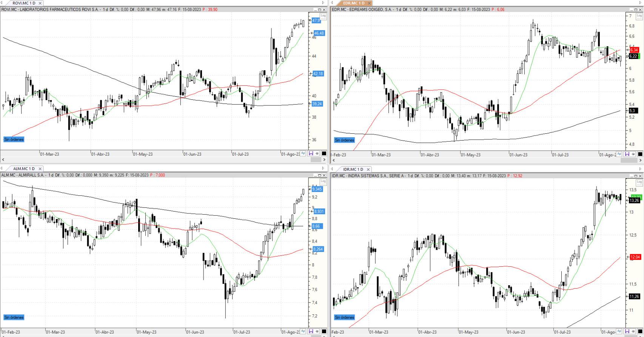
Task: Toggle Log scale on ROVI chart
Action: 323,16
